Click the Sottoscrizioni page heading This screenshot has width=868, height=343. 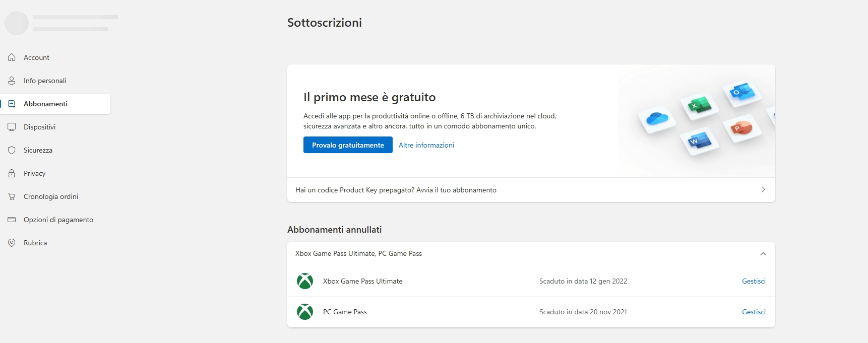click(x=325, y=23)
